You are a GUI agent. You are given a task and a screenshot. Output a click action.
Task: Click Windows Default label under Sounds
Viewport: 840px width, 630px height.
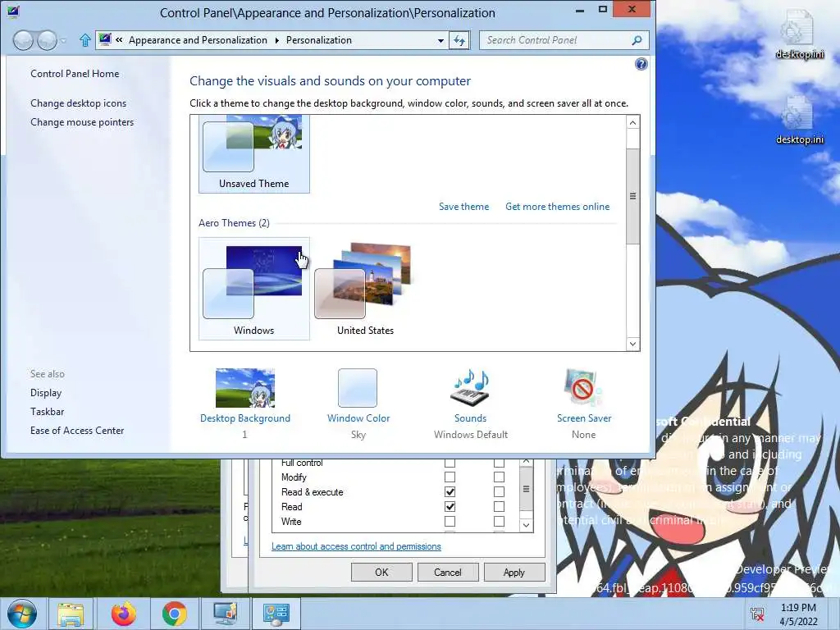coord(470,435)
